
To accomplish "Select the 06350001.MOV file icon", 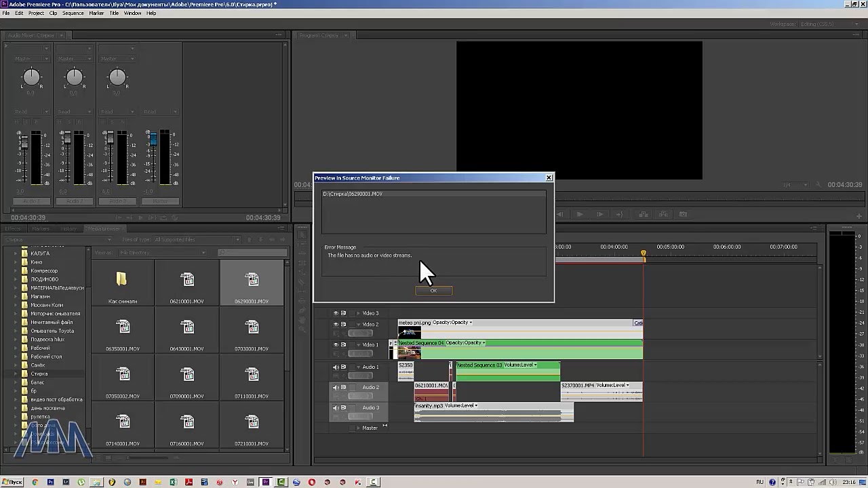I will pos(123,327).
